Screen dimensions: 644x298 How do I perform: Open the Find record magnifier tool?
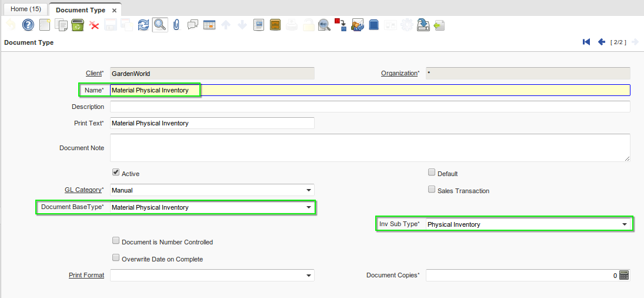click(159, 25)
